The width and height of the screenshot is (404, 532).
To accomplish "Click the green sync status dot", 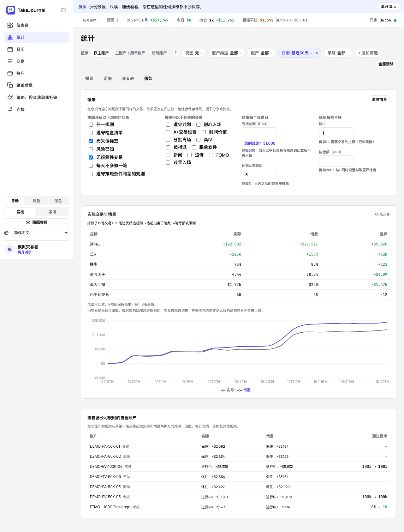I will click(x=395, y=20).
